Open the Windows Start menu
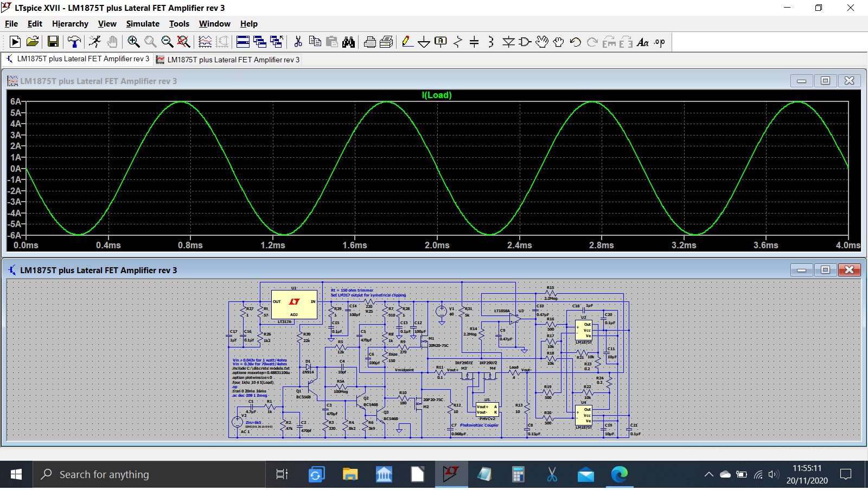This screenshot has height=490, width=868. [x=16, y=474]
